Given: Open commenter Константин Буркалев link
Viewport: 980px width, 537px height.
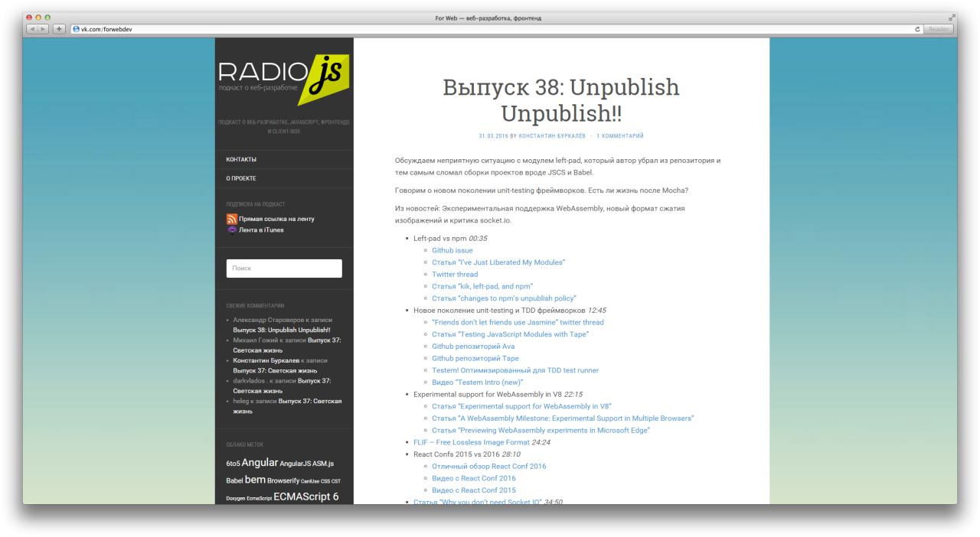Looking at the screenshot, I should [x=266, y=360].
